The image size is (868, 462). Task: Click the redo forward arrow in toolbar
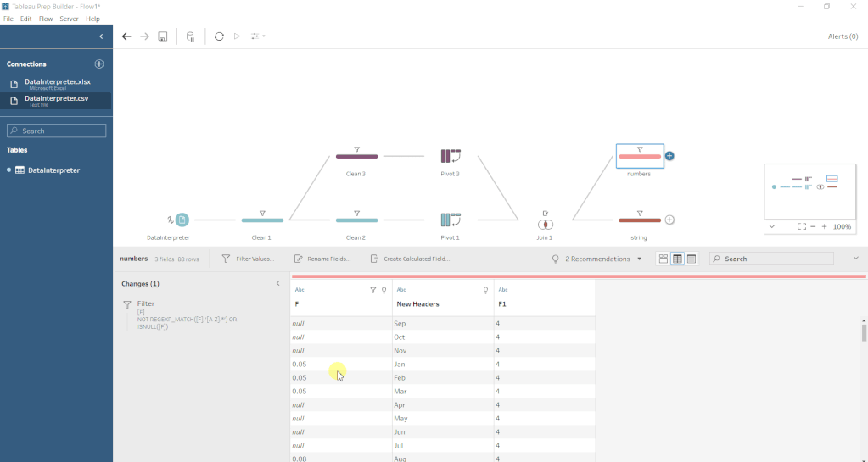pos(144,36)
